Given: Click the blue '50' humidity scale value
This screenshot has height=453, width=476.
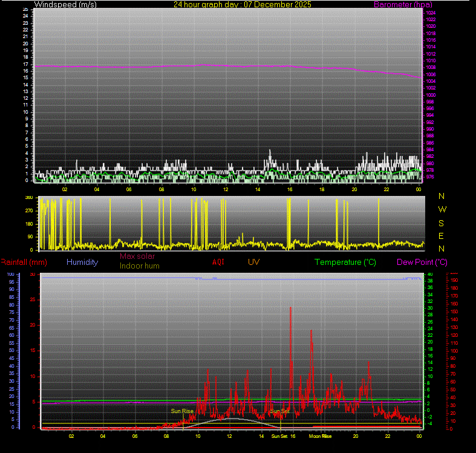Looking at the screenshot, I should 11,350.
